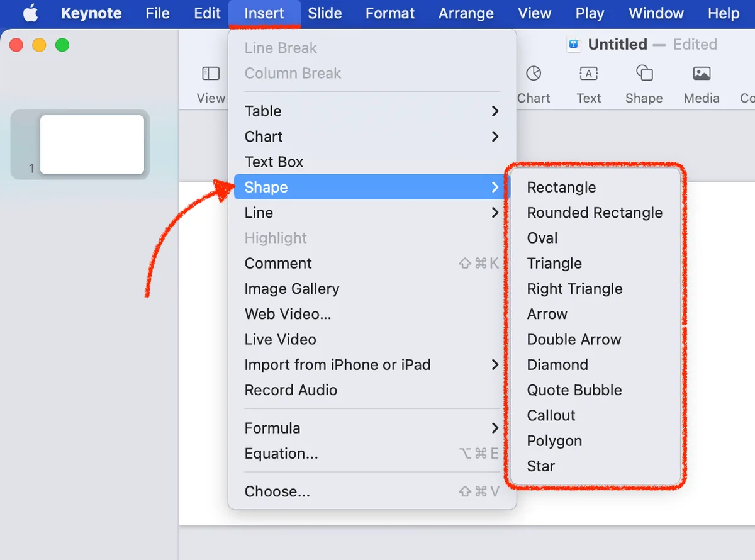The image size is (755, 560).
Task: Click the Chart toolbar icon
Action: coord(534,74)
